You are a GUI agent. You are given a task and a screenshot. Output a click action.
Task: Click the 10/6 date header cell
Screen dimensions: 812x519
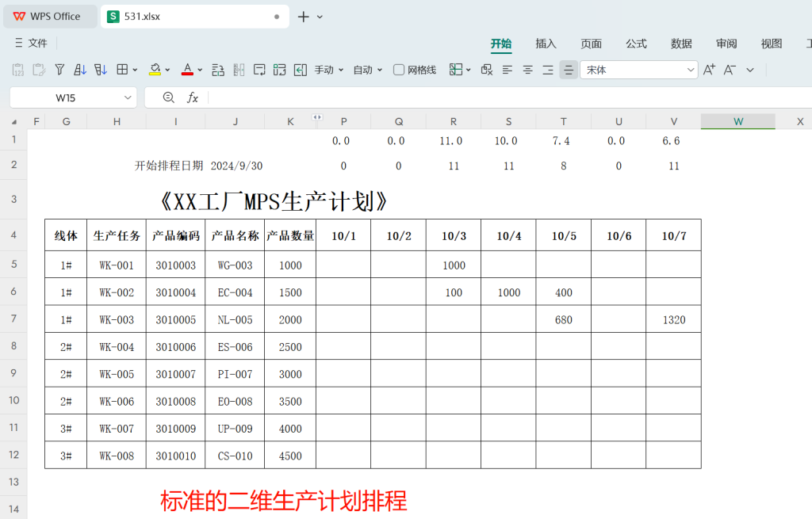tap(619, 236)
